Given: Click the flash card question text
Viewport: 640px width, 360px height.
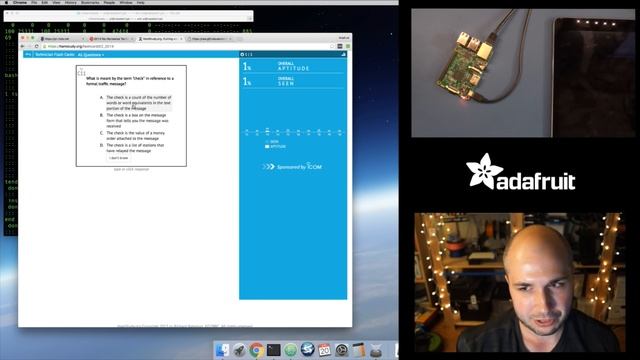Looking at the screenshot, I should [130, 81].
